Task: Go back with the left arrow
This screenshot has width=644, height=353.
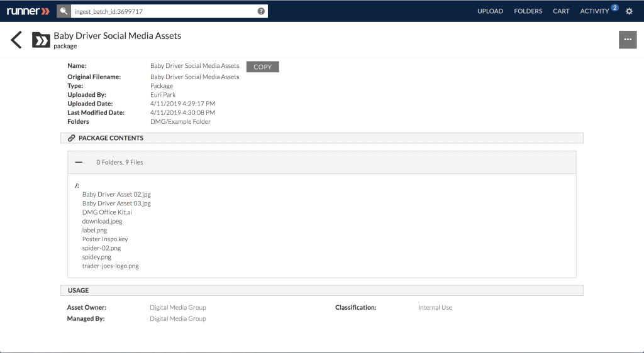Action: (16, 40)
